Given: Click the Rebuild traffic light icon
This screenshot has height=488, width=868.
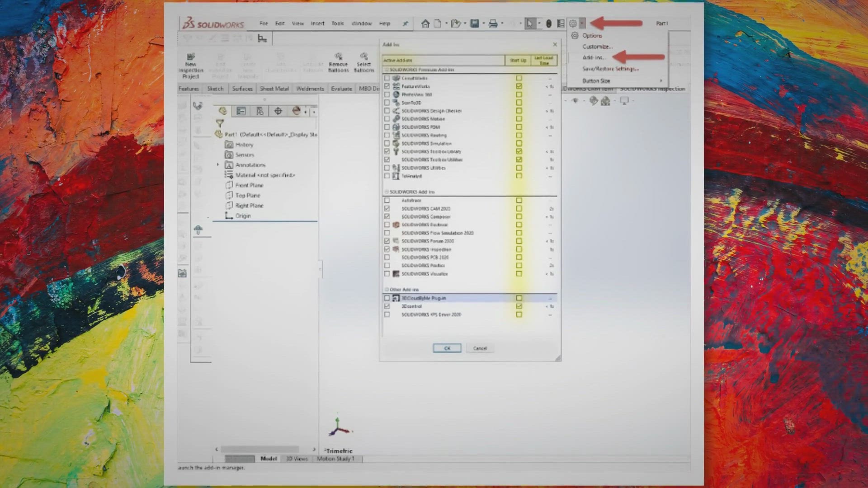Looking at the screenshot, I should [548, 23].
